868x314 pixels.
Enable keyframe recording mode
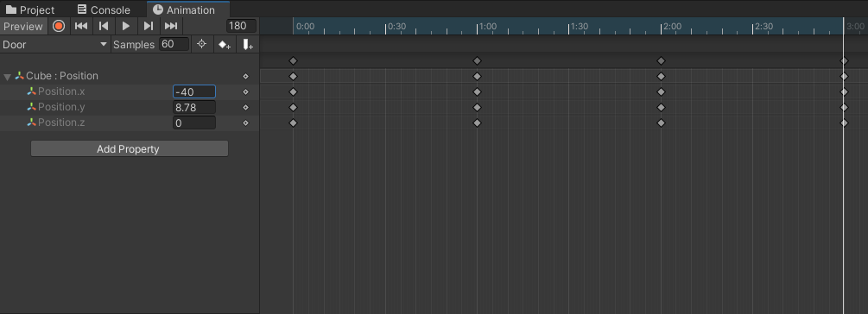[x=59, y=26]
